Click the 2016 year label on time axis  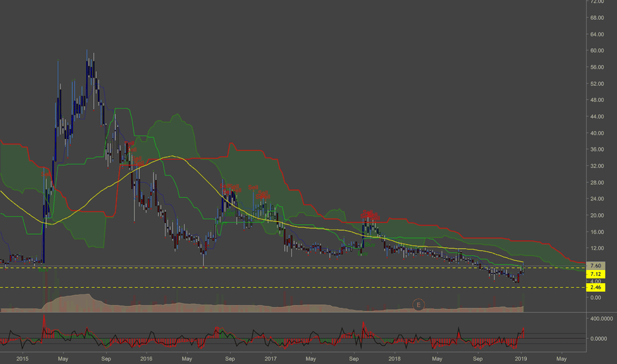pyautogui.click(x=146, y=359)
